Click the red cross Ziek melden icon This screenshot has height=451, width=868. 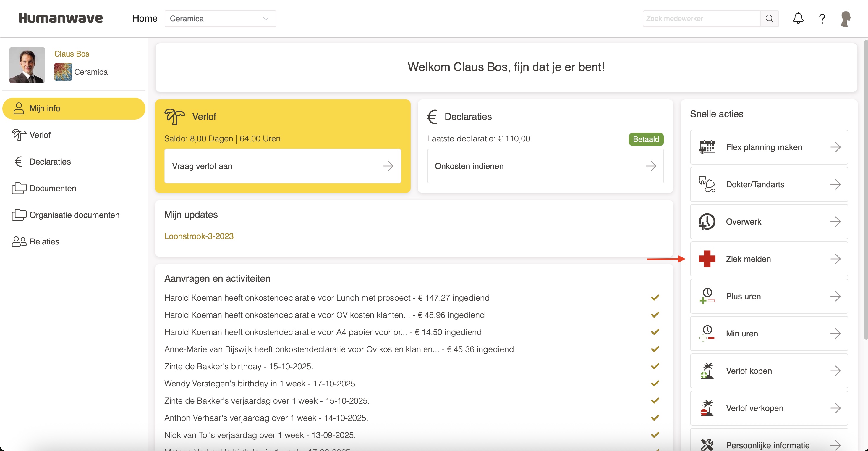click(x=707, y=259)
